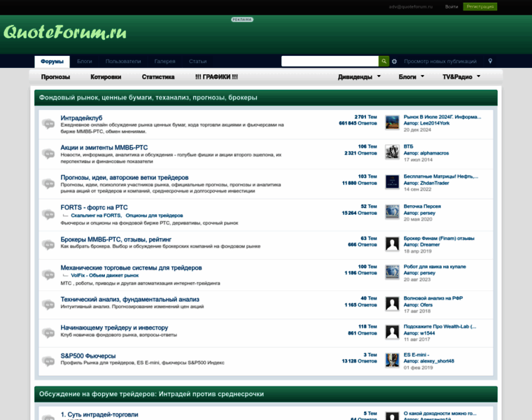
Task: Open topic Волновой анализ на РФР
Action: [x=433, y=298]
